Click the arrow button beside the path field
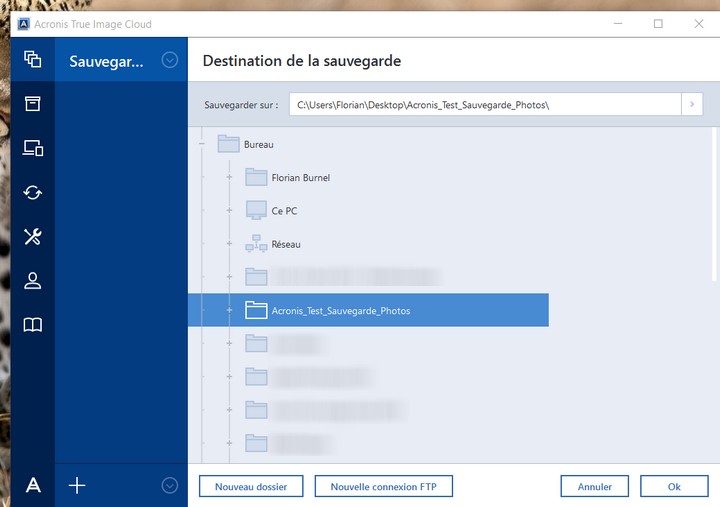 (x=692, y=104)
